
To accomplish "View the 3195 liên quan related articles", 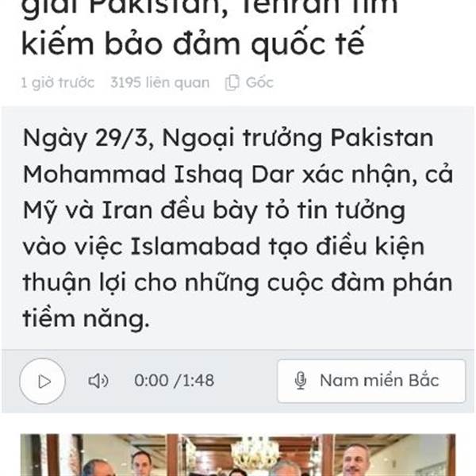I will (160, 83).
